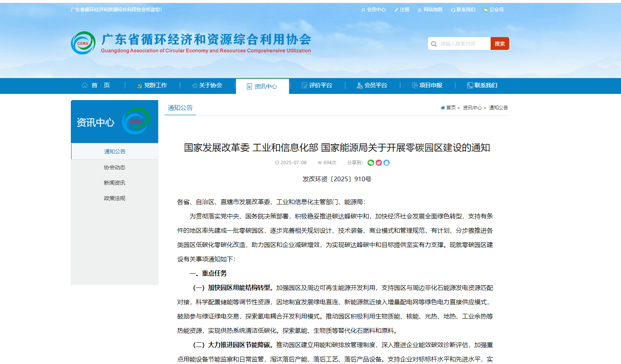Click the publish date 2025-07-08
The width and height of the screenshot is (621, 364).
click(x=293, y=163)
